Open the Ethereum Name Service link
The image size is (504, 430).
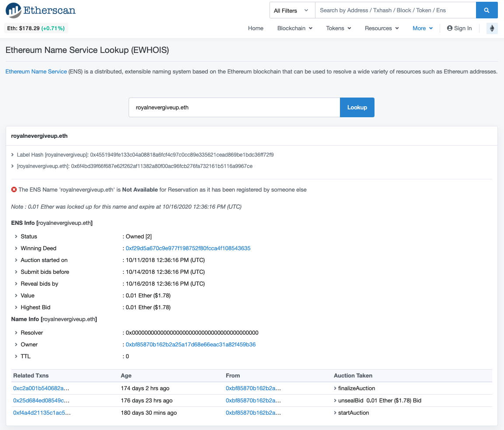pos(36,71)
